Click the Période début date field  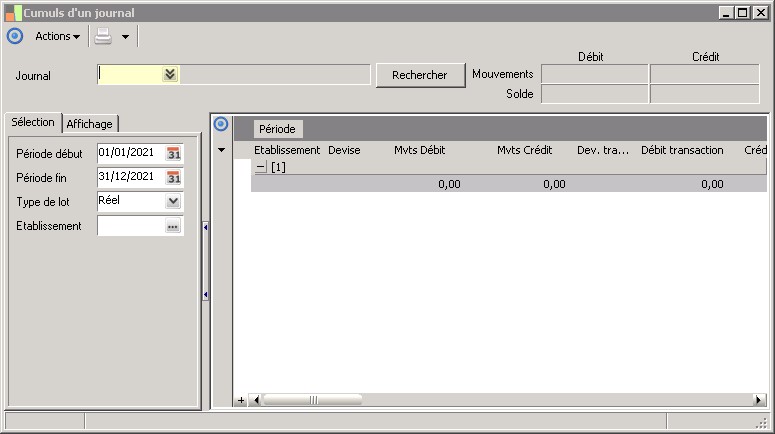130,153
